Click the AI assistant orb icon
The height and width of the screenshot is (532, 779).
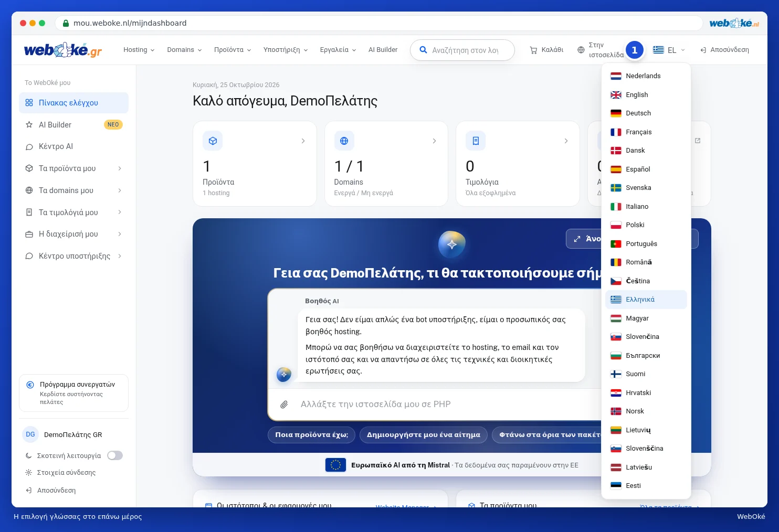pos(451,244)
